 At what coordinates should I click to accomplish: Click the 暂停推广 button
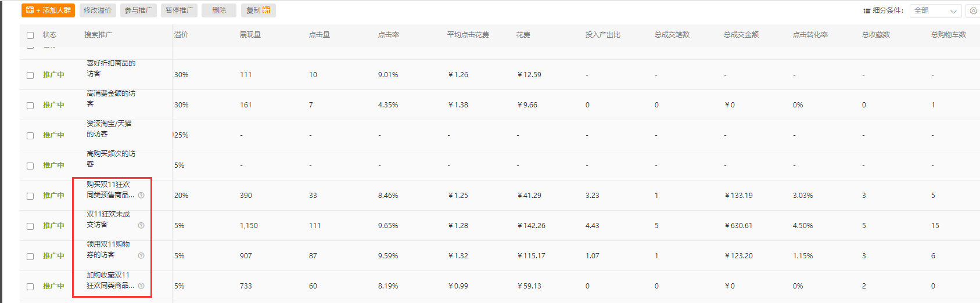pyautogui.click(x=179, y=10)
